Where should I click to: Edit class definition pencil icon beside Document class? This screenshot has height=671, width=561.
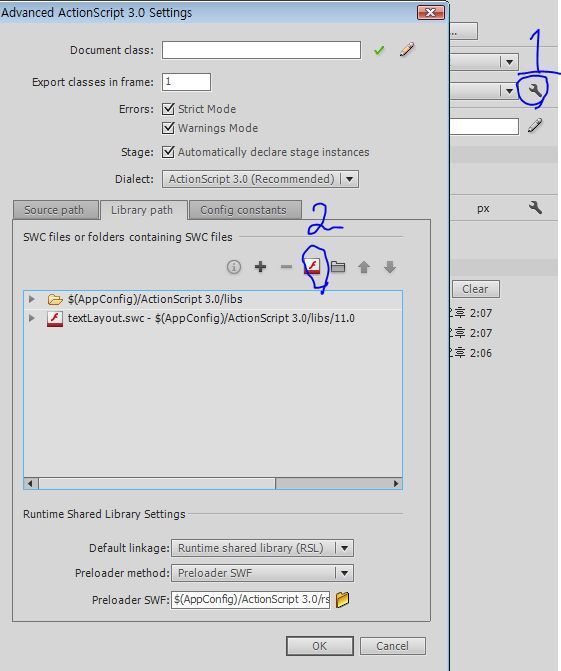(407, 50)
